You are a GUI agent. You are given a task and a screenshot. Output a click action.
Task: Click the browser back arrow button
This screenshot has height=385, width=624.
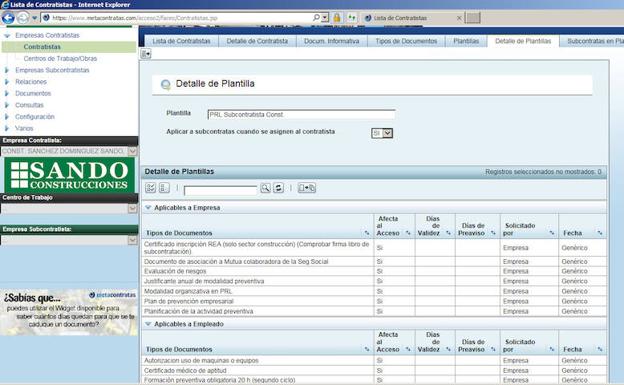(8, 18)
